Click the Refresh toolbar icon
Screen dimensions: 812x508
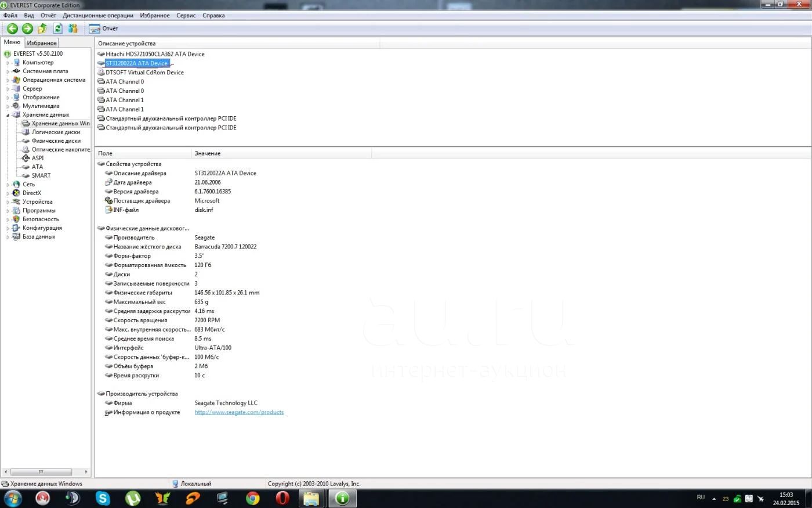57,28
